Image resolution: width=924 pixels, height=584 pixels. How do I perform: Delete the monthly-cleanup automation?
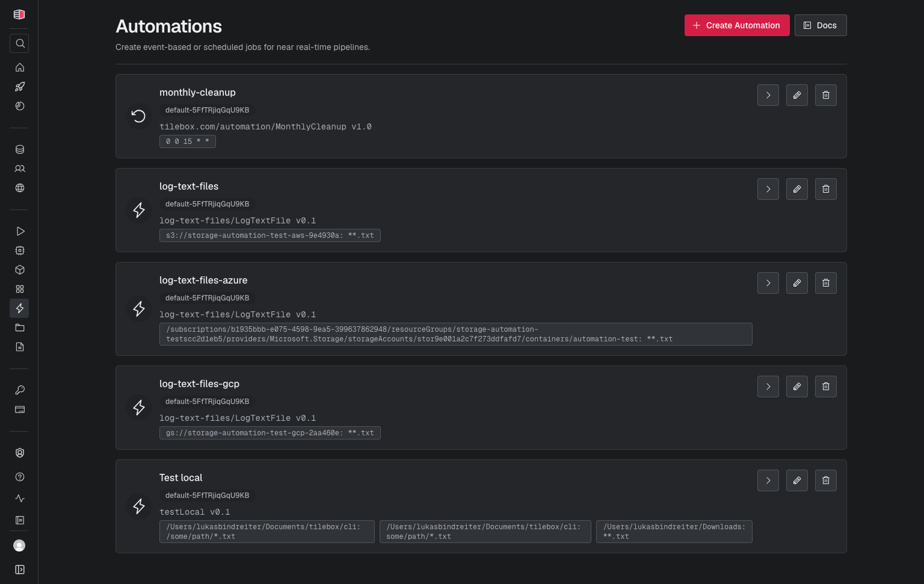coord(826,95)
